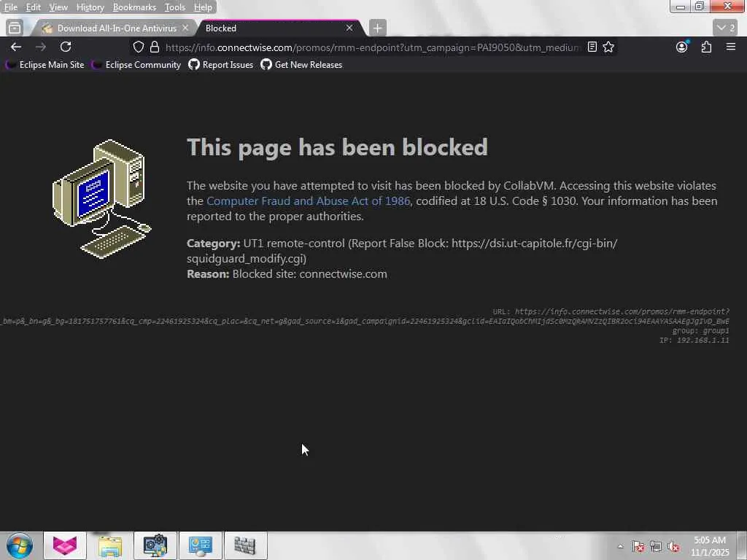Viewport: 747px width, 560px height.
Task: Open the gear control panel taskbar app
Action: coord(155,545)
